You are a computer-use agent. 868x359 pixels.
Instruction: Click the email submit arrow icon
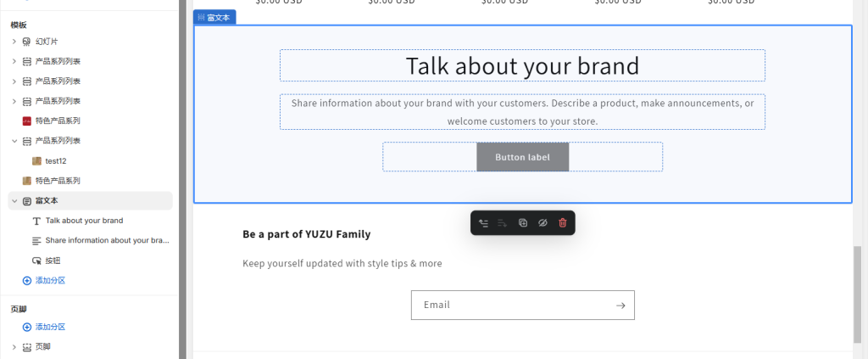point(620,306)
